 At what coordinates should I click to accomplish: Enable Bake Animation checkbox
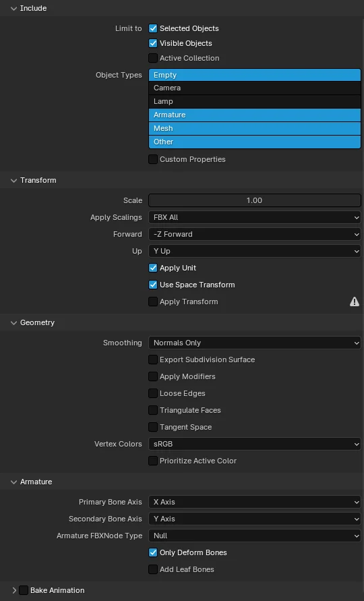pyautogui.click(x=24, y=590)
